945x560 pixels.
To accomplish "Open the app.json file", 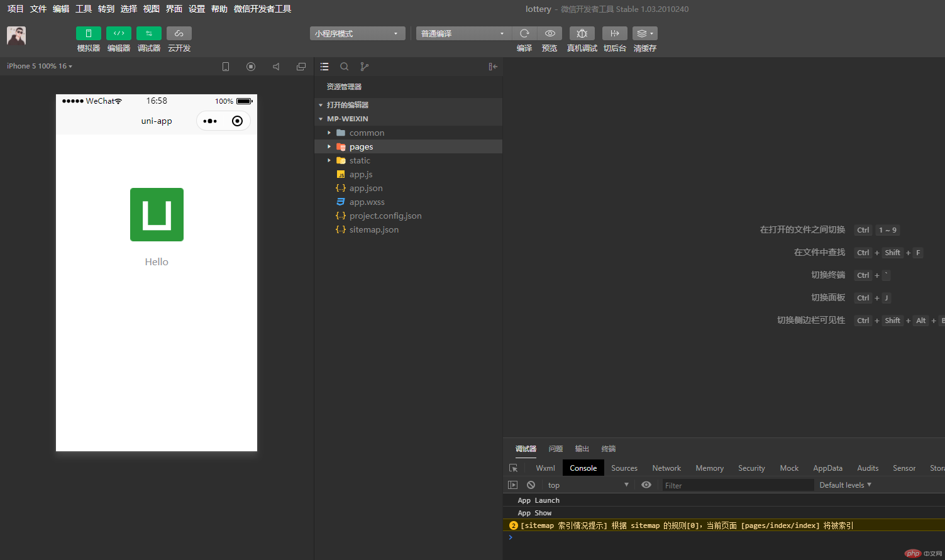I will coord(408,188).
